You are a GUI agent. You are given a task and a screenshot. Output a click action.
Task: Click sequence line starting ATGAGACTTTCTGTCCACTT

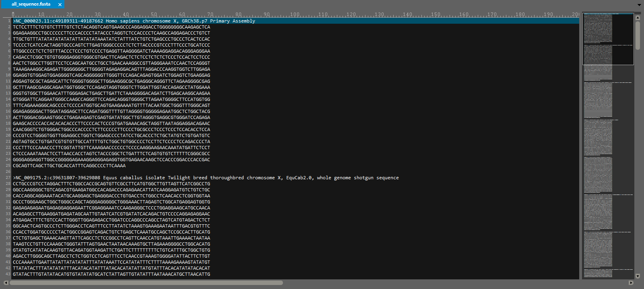tap(111, 220)
